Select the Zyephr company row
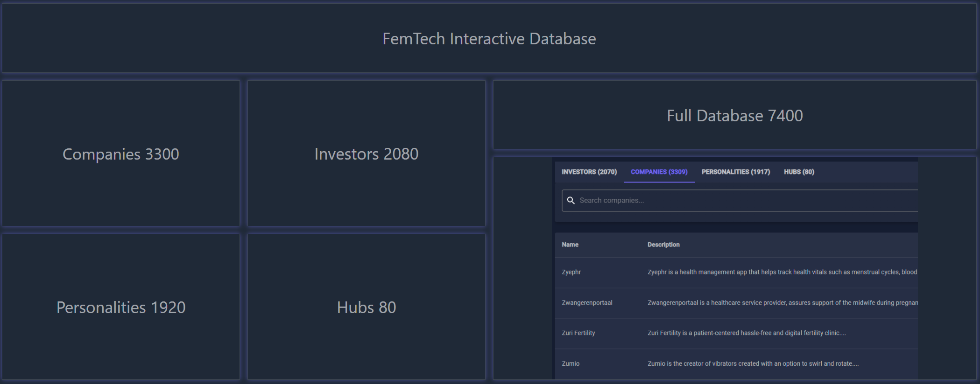This screenshot has width=980, height=384. 571,272
